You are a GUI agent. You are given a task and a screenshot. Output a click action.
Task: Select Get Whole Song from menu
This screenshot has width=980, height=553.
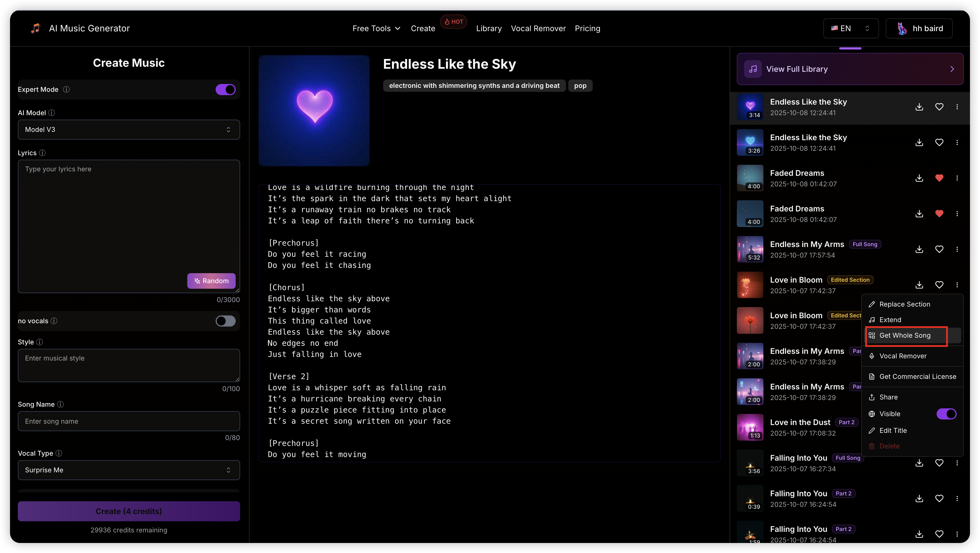click(x=905, y=335)
